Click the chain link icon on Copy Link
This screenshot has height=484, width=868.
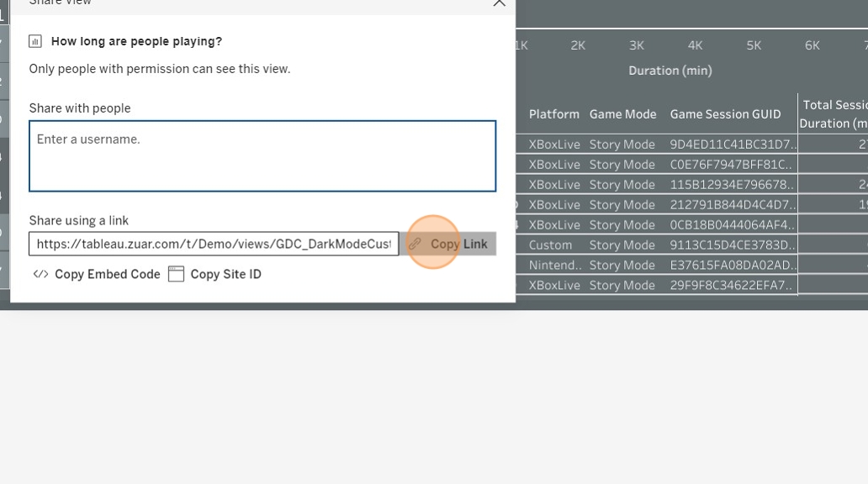(415, 244)
